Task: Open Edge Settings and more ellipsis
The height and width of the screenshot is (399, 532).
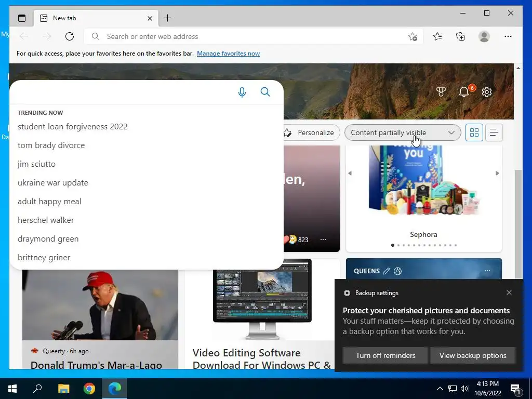Action: 508,36
